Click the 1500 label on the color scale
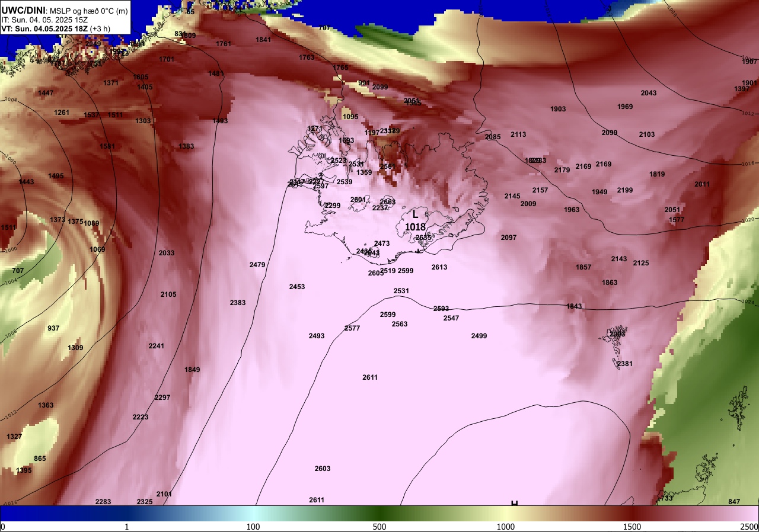This screenshot has width=759, height=532. [632, 527]
